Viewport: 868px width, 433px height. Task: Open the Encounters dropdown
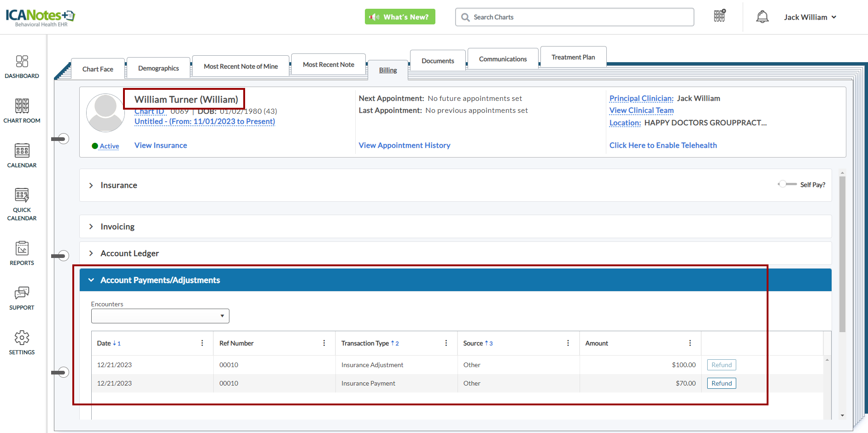pyautogui.click(x=160, y=316)
